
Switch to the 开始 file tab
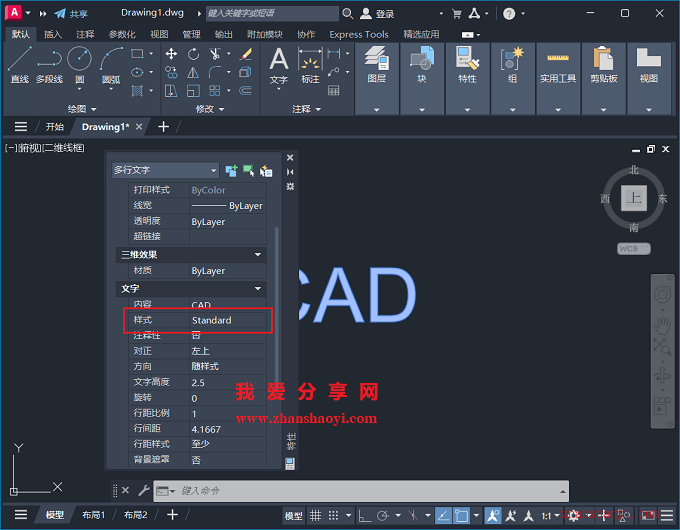(55, 127)
